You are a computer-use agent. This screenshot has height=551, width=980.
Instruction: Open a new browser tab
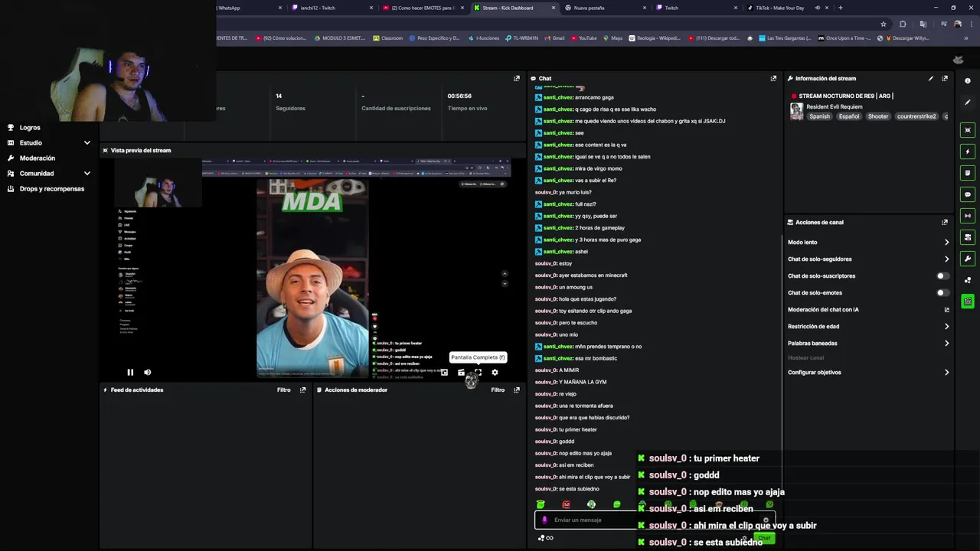click(841, 8)
